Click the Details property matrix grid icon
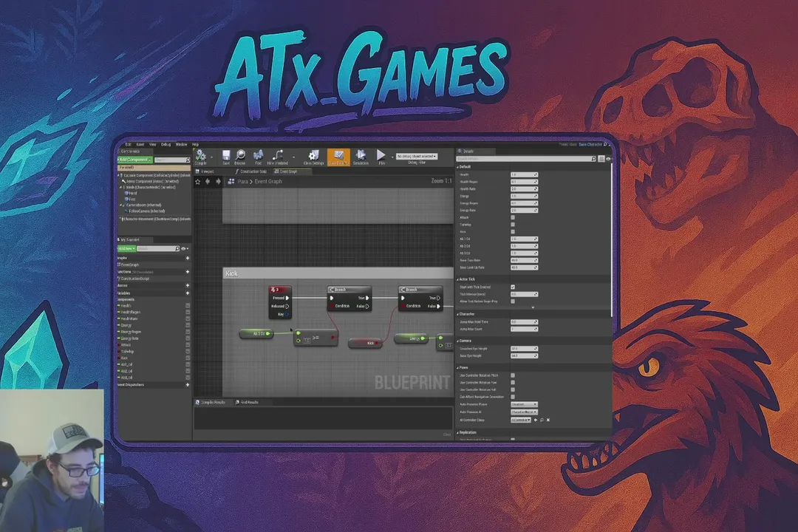The width and height of the screenshot is (798, 532). (601, 159)
